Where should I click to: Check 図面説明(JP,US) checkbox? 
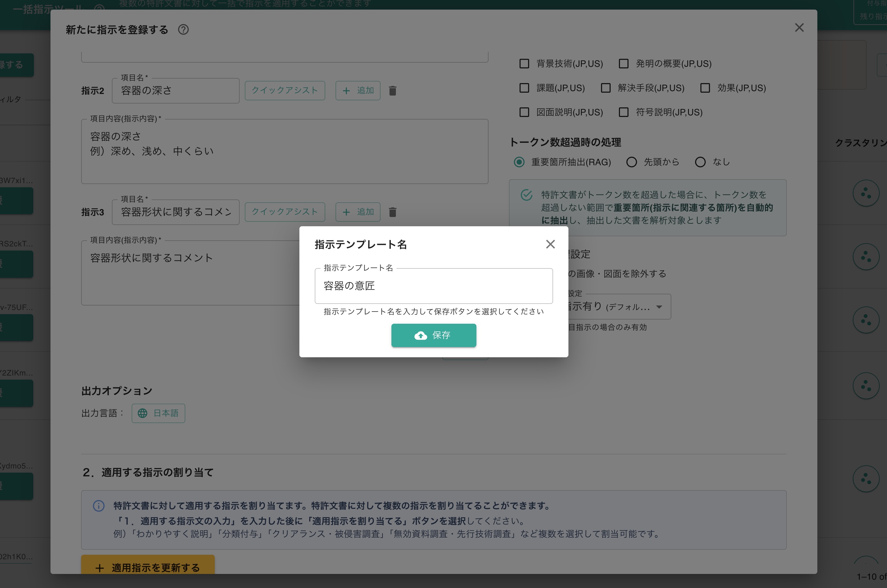coord(524,112)
